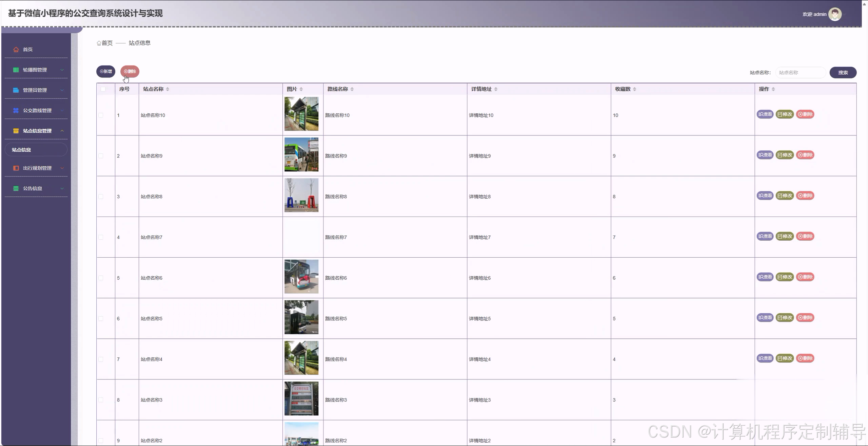Click the 搜索 button
The width and height of the screenshot is (868, 446).
click(x=843, y=73)
